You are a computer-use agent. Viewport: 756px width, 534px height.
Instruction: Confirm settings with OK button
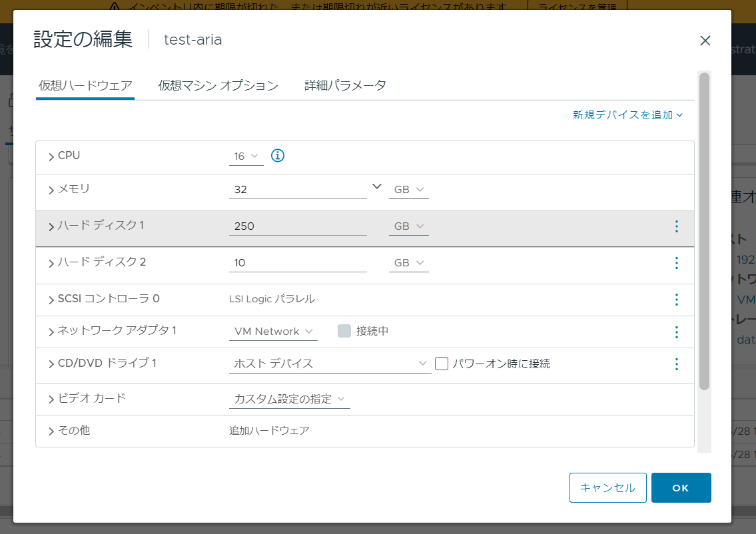[681, 488]
